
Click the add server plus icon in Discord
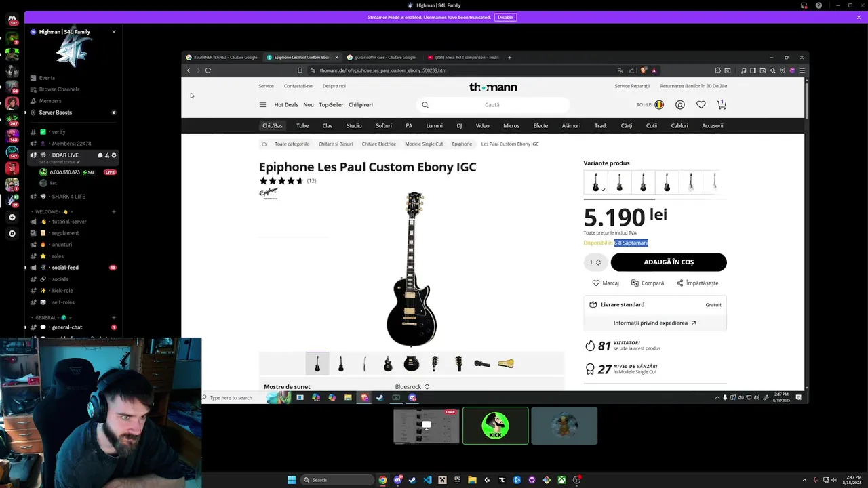[12, 218]
